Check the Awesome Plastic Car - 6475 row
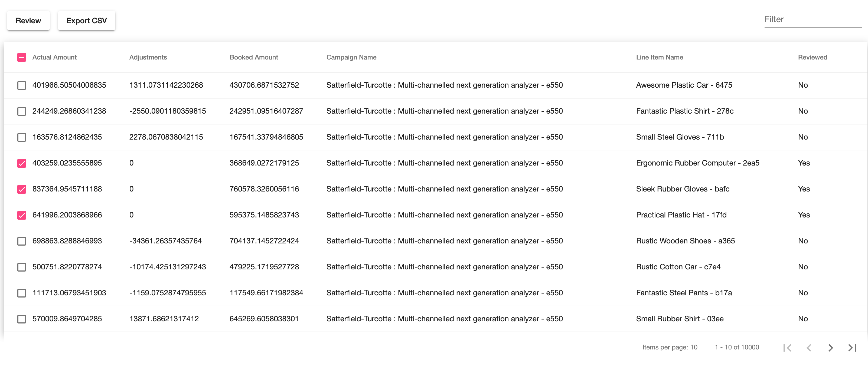The height and width of the screenshot is (370, 868). coord(22,85)
